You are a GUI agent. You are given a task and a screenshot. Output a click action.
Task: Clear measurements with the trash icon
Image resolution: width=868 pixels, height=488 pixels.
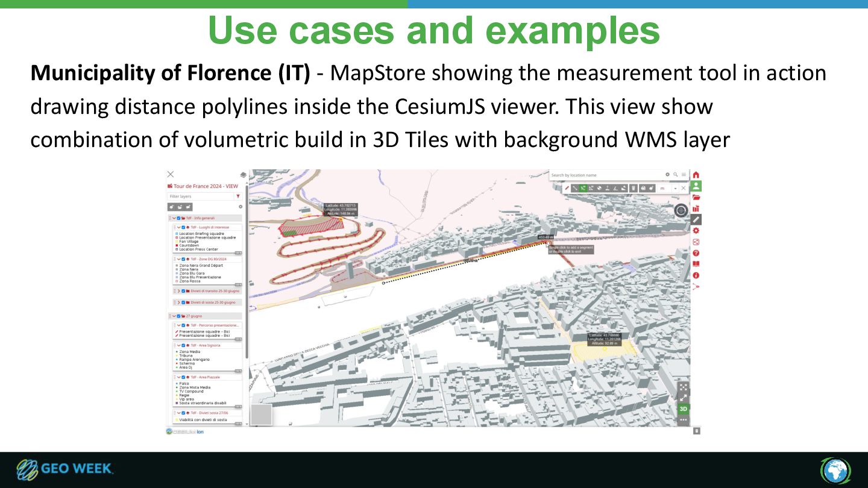633,188
